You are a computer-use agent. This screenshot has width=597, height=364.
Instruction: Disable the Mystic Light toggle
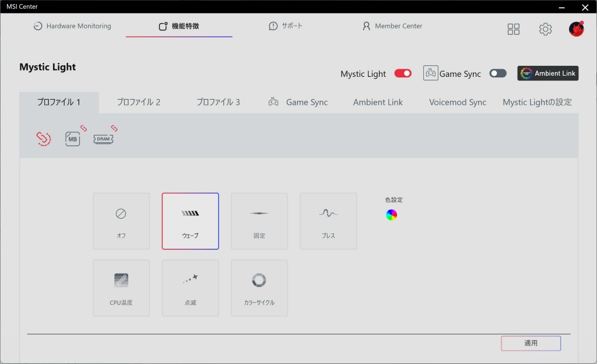(403, 73)
